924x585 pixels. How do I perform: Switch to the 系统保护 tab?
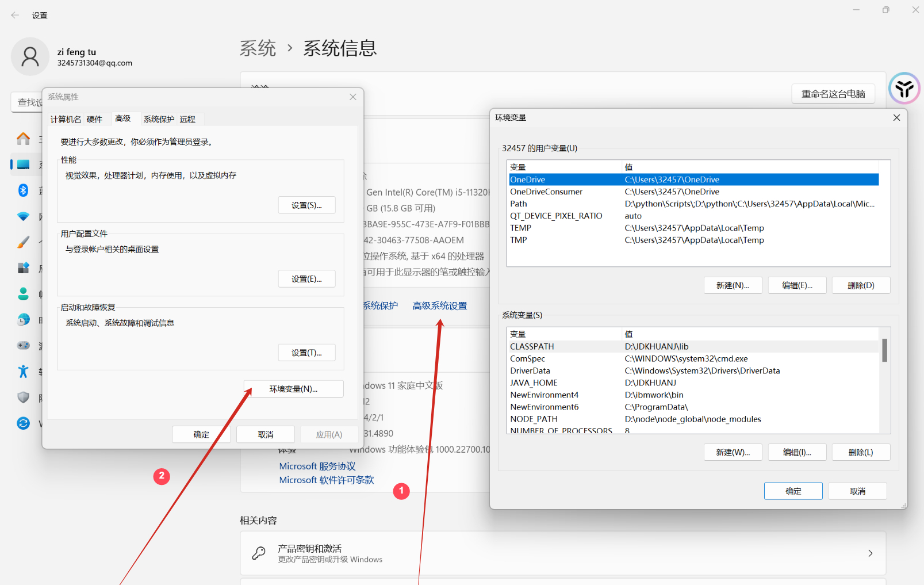coord(159,119)
